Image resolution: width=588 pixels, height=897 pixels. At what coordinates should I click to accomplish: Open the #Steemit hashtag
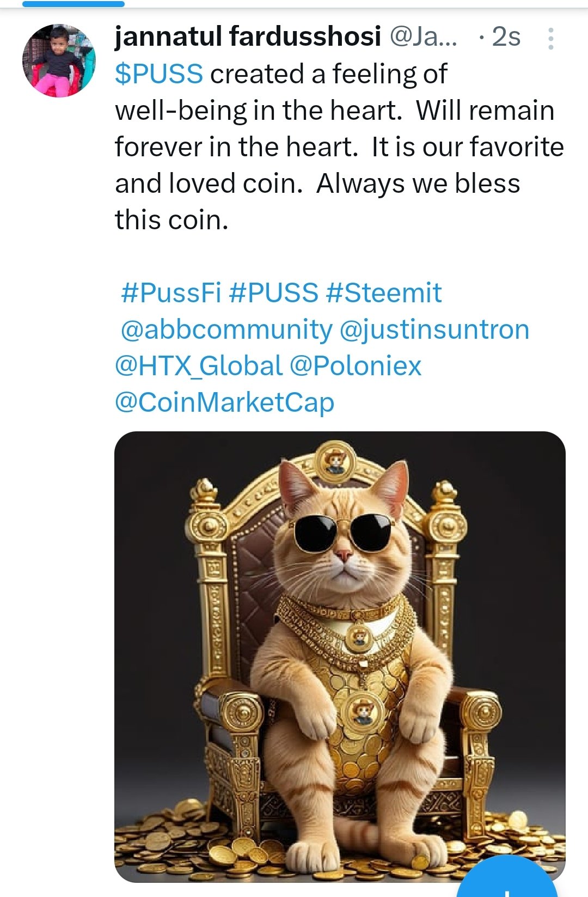tap(384, 293)
